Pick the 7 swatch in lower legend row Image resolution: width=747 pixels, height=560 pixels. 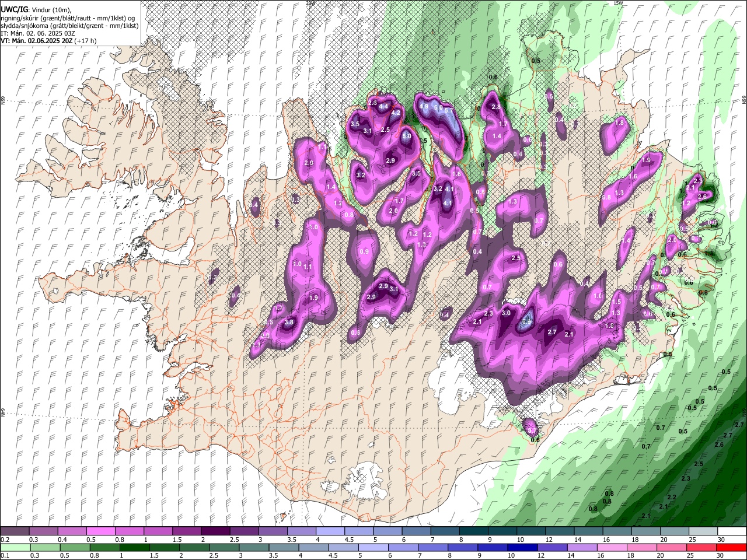432,547
